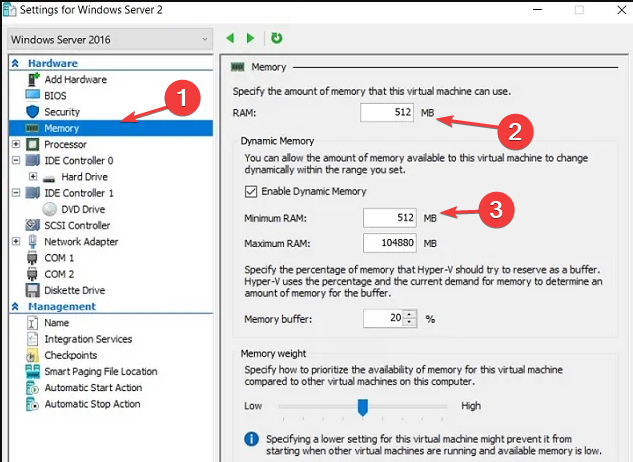Open Smart Paging File Location
Screen dimensions: 633x462
(101, 372)
